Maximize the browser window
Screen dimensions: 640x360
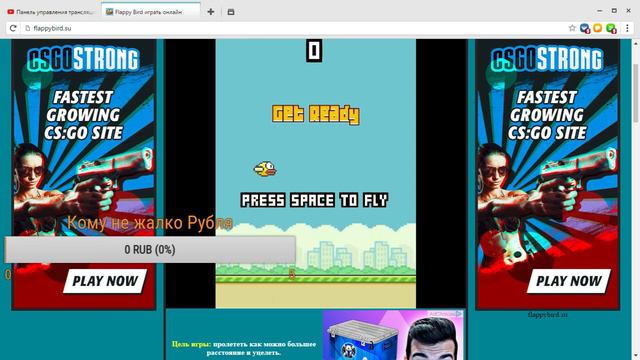614,11
